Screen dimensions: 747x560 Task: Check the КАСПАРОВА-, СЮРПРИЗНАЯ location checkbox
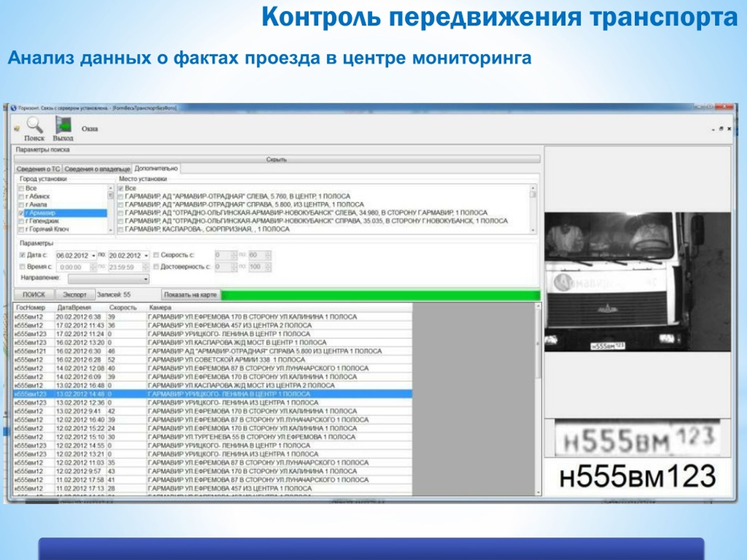[121, 230]
